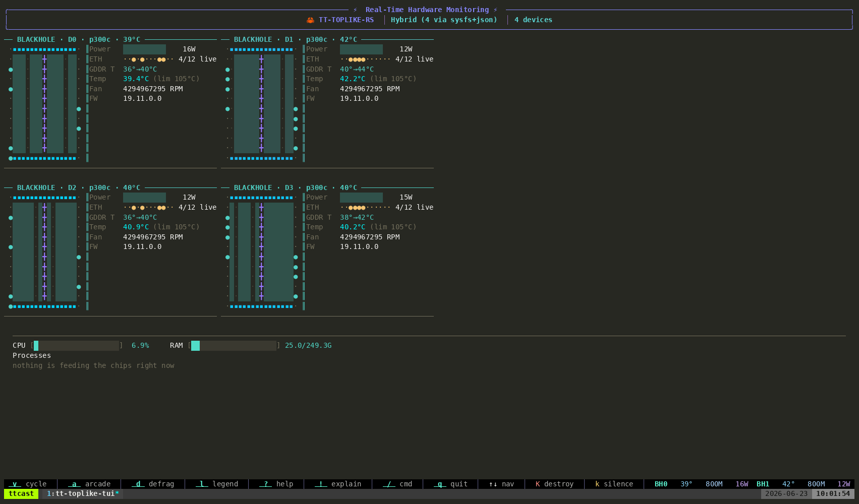This screenshot has width=859, height=504.
Task: Click D1 '4/12 live' ETH status
Action: coord(415,59)
